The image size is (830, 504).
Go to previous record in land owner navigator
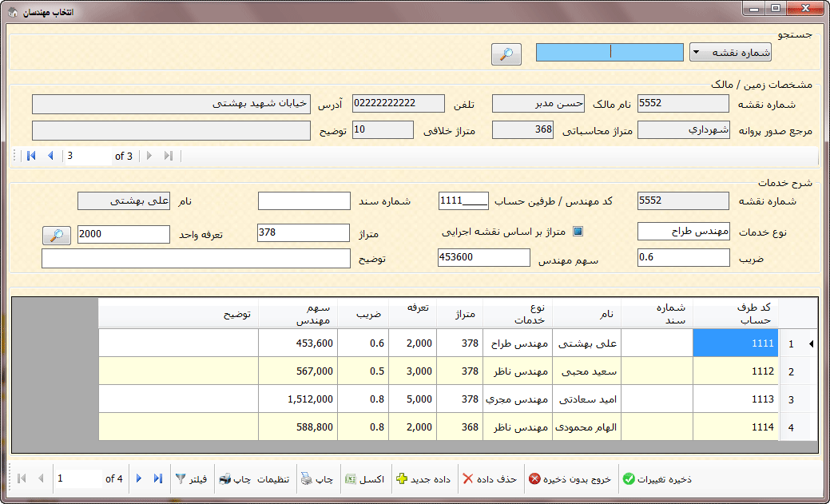tap(50, 156)
